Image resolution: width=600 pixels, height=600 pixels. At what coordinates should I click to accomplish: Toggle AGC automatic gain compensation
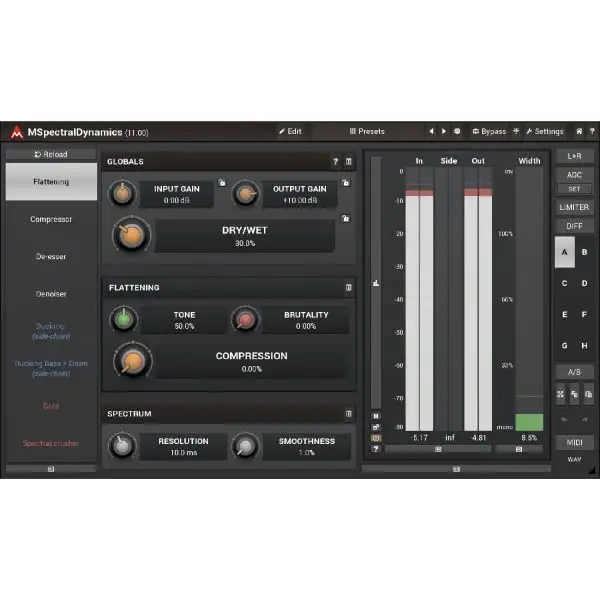click(574, 175)
